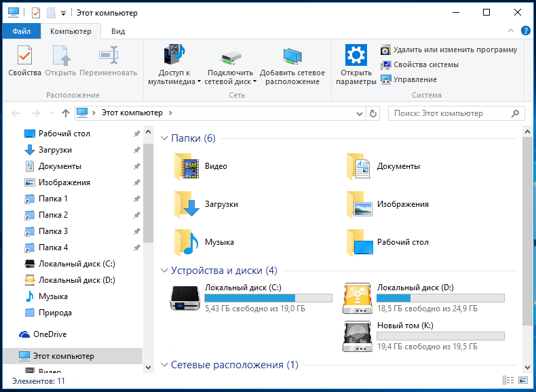Select Документы in the navigation pane

(53, 166)
